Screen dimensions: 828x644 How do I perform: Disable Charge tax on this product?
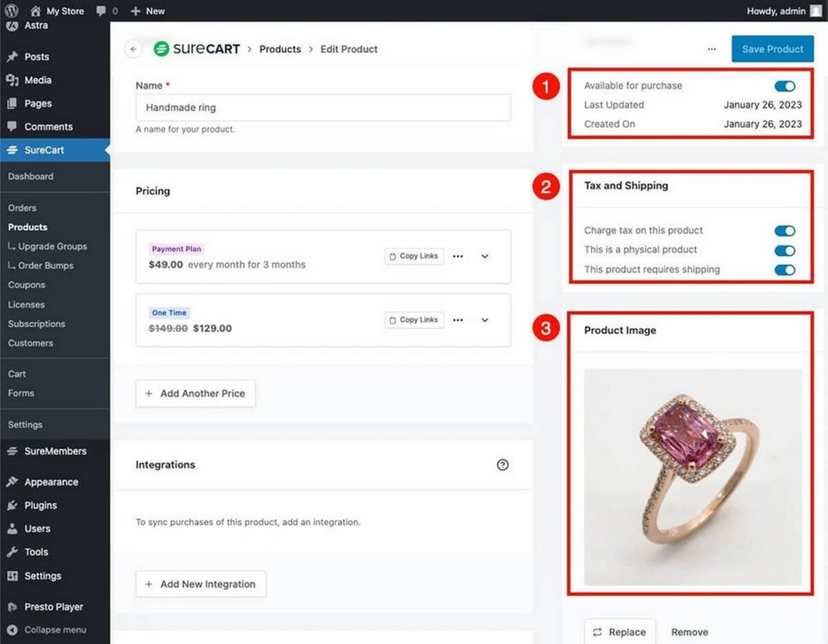coord(784,231)
